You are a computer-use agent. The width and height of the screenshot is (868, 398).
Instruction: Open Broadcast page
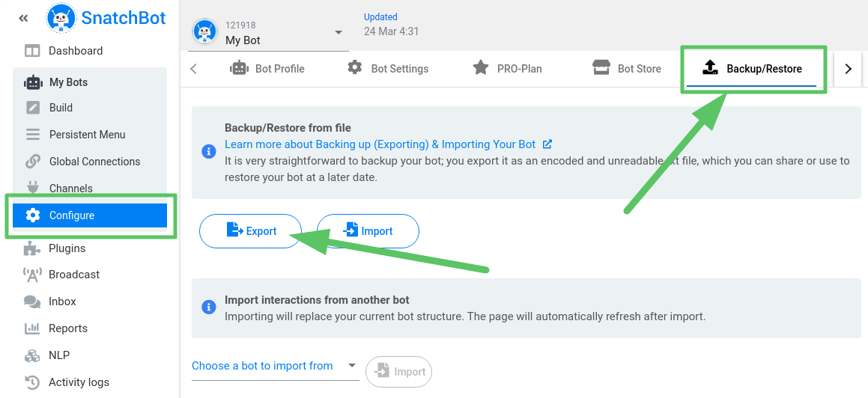(74, 275)
